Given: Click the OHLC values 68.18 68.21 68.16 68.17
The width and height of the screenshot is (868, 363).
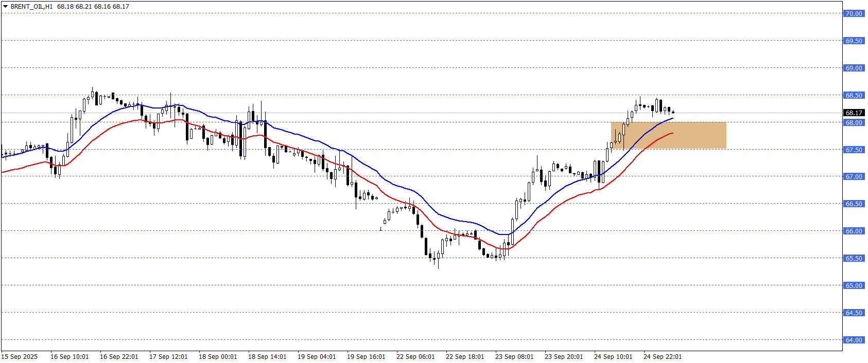Looking at the screenshot, I should tap(93, 7).
